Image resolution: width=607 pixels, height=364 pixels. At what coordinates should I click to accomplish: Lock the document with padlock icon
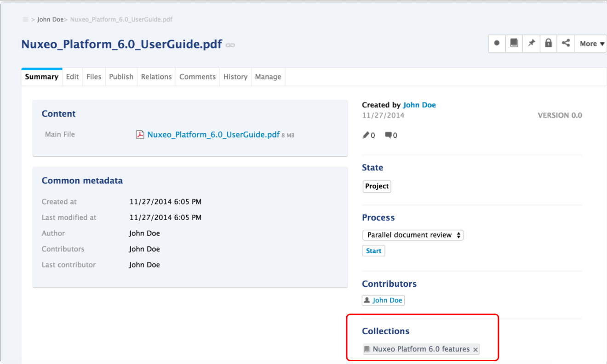[548, 43]
